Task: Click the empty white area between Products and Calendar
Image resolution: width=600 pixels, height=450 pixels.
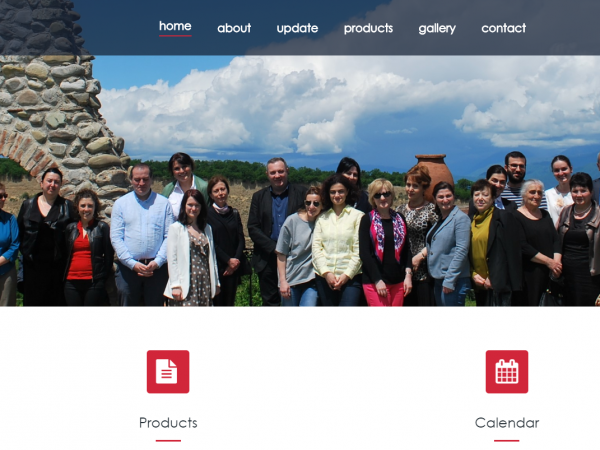Action: [x=337, y=383]
